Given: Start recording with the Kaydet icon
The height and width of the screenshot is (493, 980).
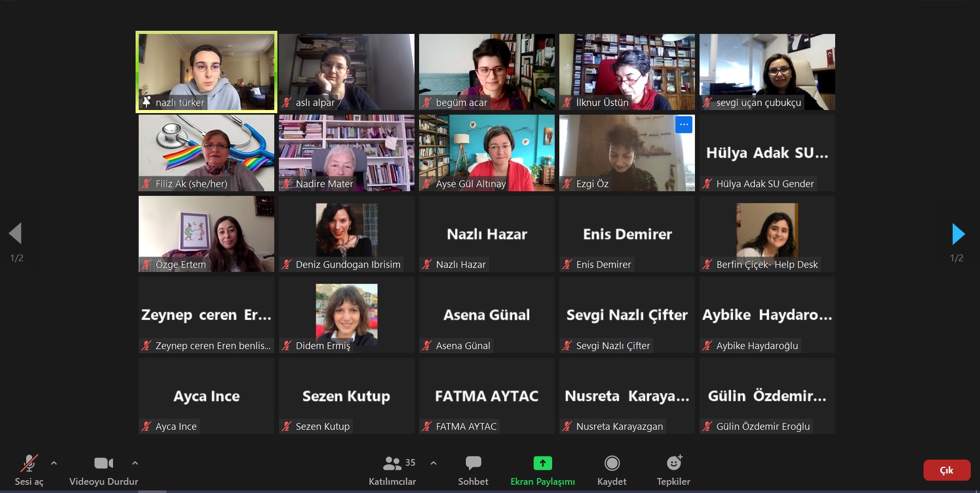Looking at the screenshot, I should [x=612, y=469].
